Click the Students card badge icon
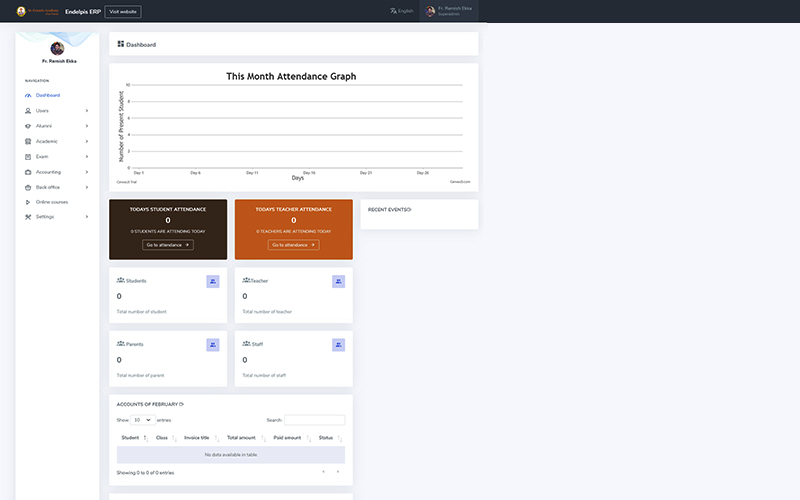 point(213,282)
